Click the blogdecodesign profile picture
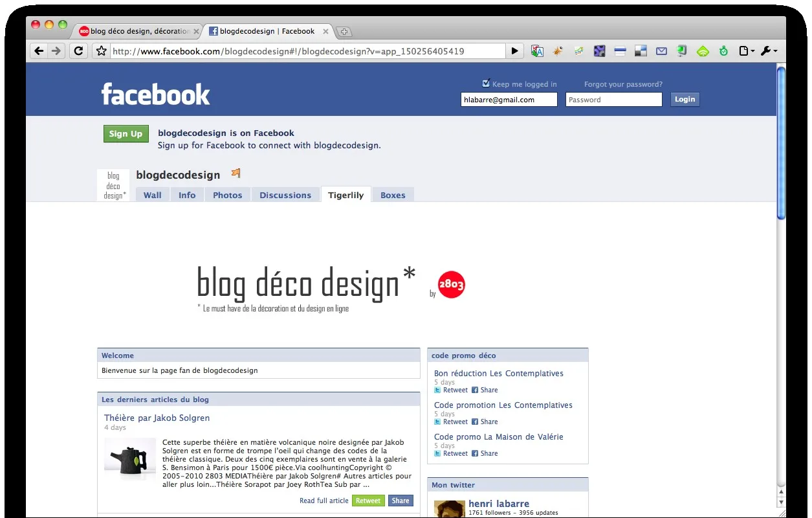The height and width of the screenshot is (518, 812). 113,185
